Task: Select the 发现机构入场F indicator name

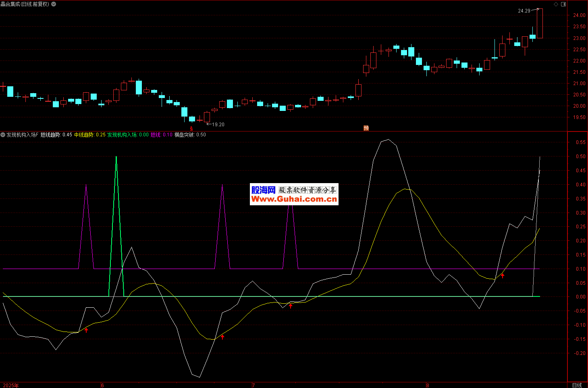Action: pos(23,135)
